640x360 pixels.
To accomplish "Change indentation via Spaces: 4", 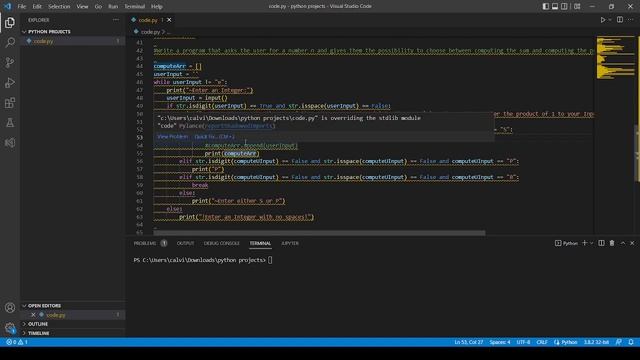I will pos(500,342).
